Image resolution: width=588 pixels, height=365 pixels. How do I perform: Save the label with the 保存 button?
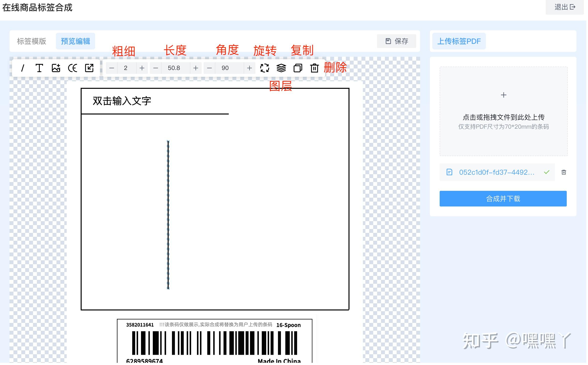[x=396, y=41]
